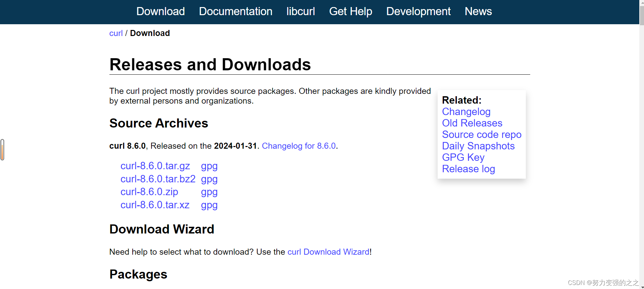Click the Packages heading
The height and width of the screenshot is (289, 644).
pyautogui.click(x=138, y=275)
